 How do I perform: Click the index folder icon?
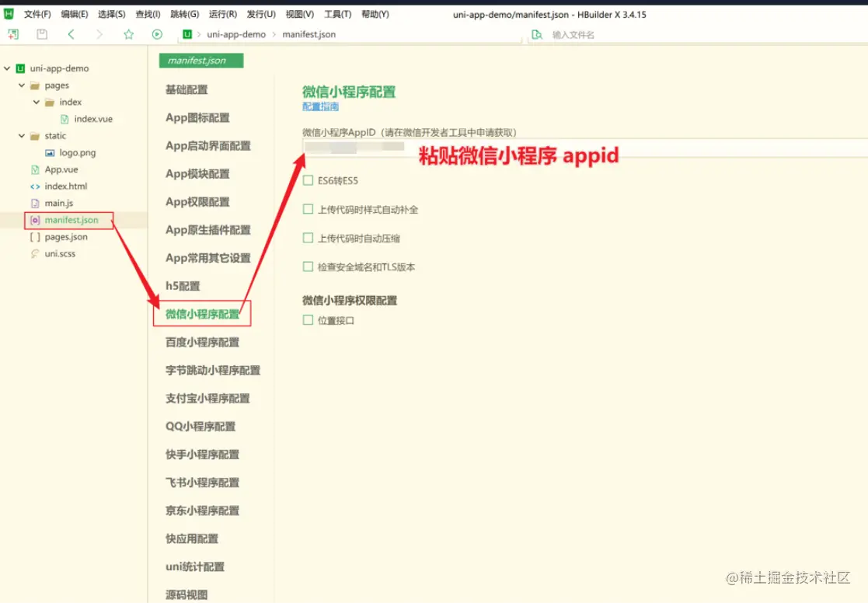[x=50, y=103]
